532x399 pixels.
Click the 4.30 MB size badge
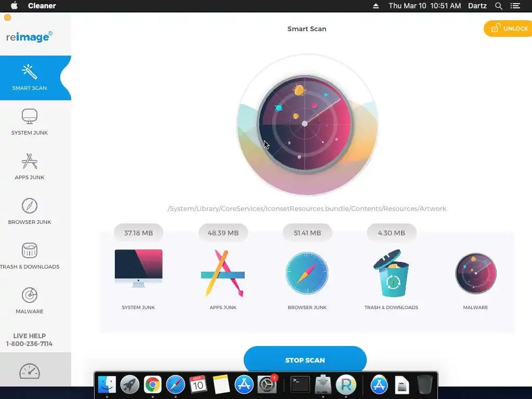[392, 233]
